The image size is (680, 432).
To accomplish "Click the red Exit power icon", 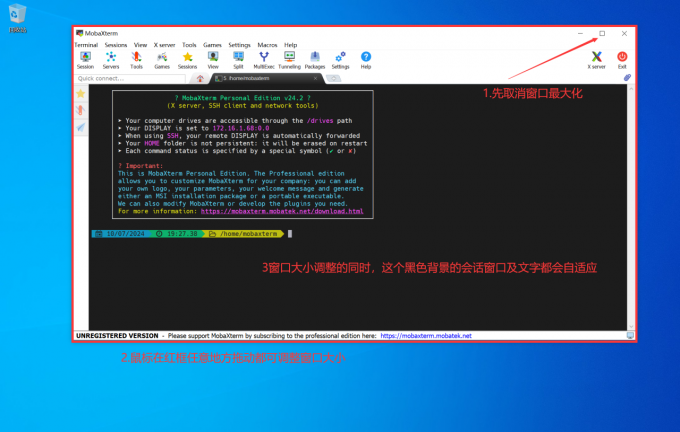I will (622, 60).
